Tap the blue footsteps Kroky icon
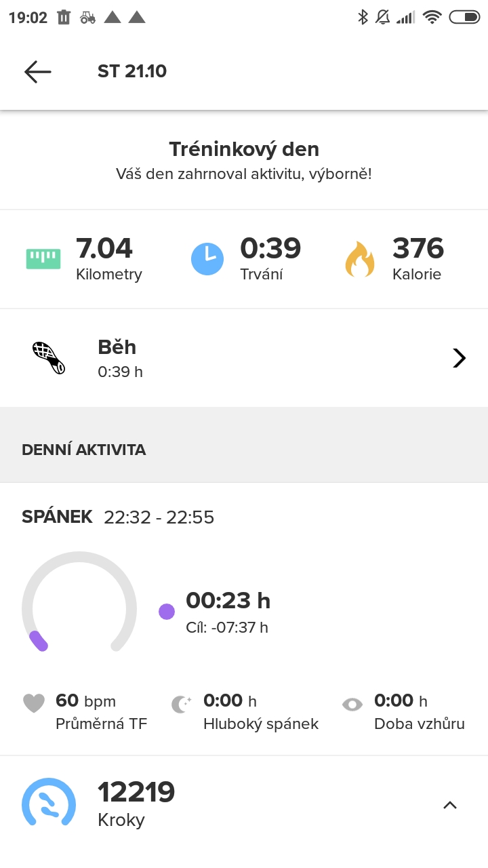The width and height of the screenshot is (488, 868). (49, 802)
